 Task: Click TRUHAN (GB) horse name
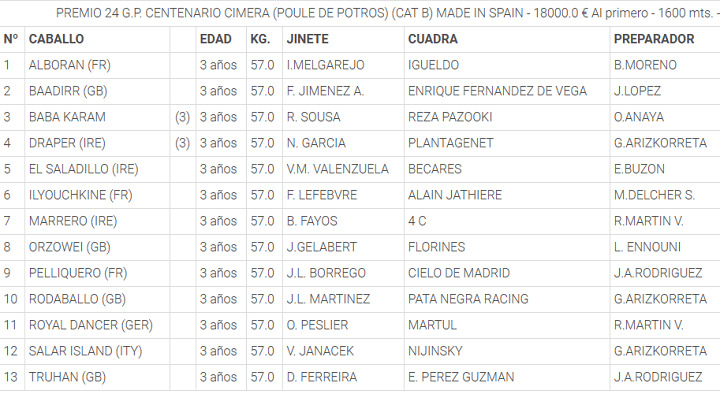click(x=67, y=377)
